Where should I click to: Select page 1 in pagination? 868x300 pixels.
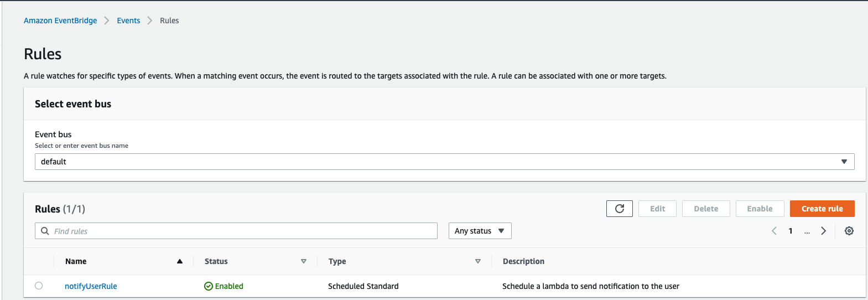[791, 231]
